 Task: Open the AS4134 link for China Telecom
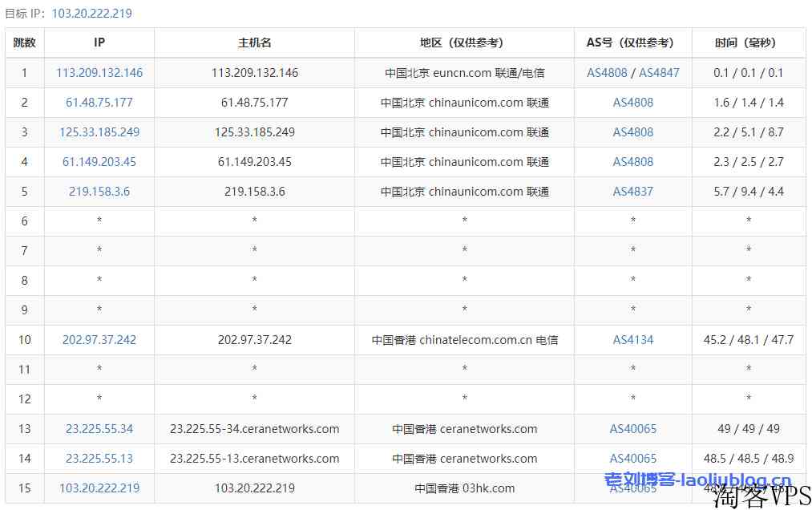[x=633, y=340]
